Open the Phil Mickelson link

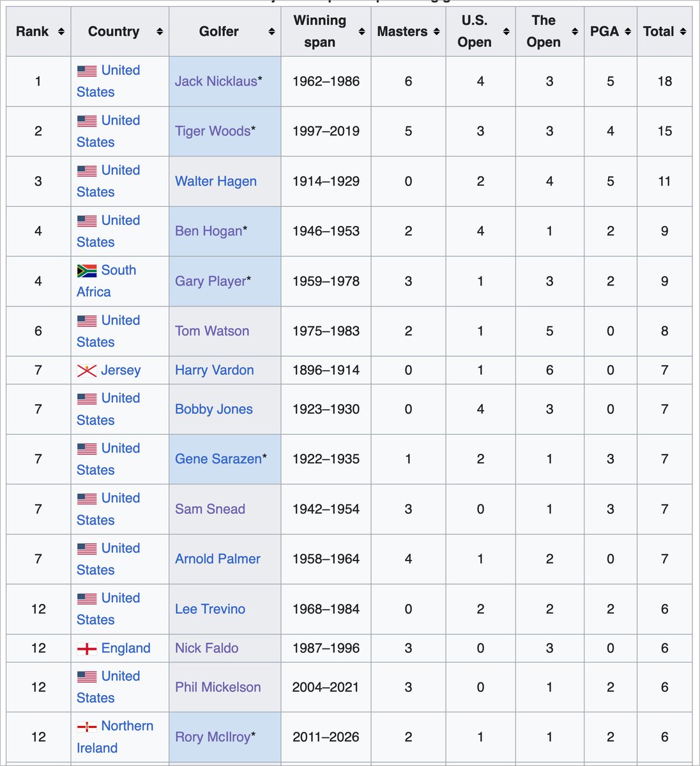point(218,687)
